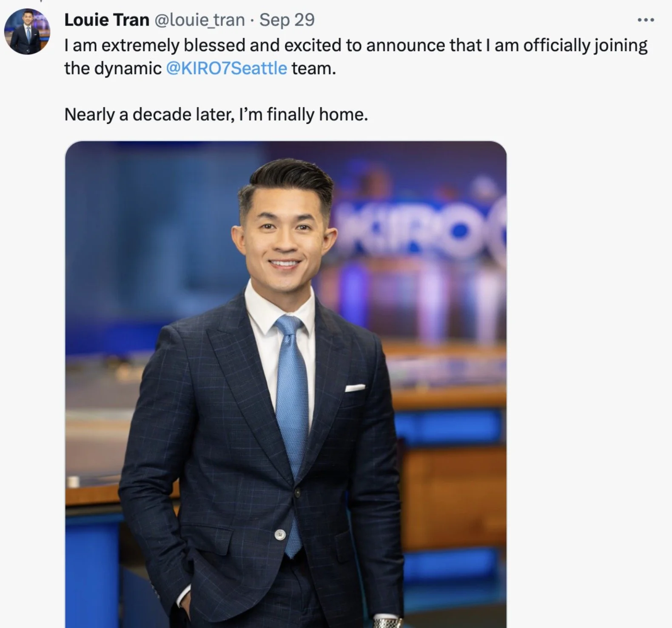Select the 'Nearly a decade later' sentence
The height and width of the screenshot is (628, 672).
pyautogui.click(x=216, y=114)
